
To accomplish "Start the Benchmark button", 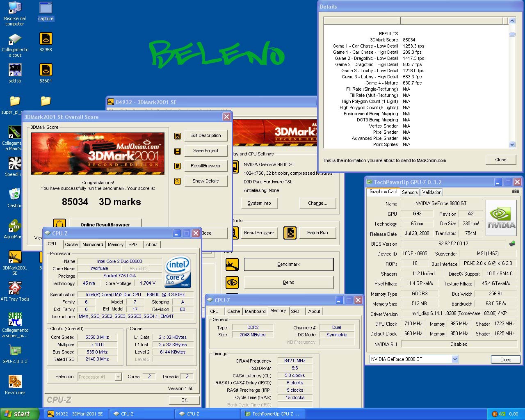I will (x=288, y=265).
